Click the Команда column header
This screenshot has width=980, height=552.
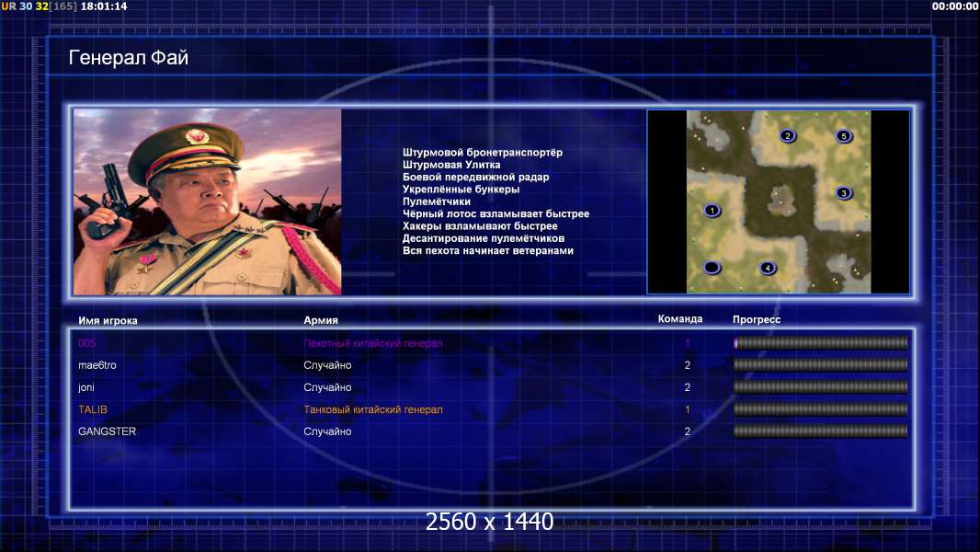click(x=680, y=319)
